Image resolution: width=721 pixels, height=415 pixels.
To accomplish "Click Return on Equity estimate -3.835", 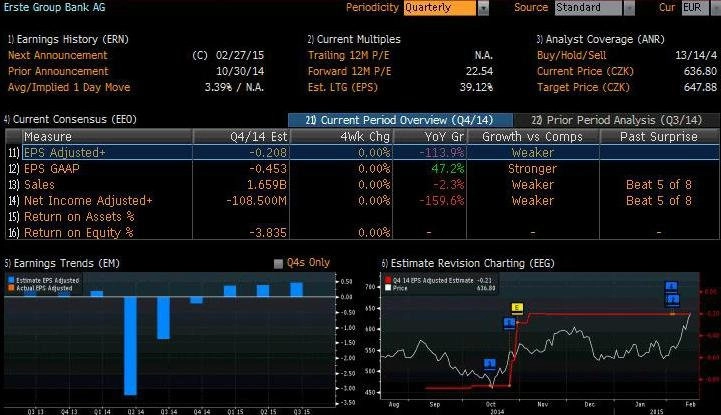I will pos(268,233).
